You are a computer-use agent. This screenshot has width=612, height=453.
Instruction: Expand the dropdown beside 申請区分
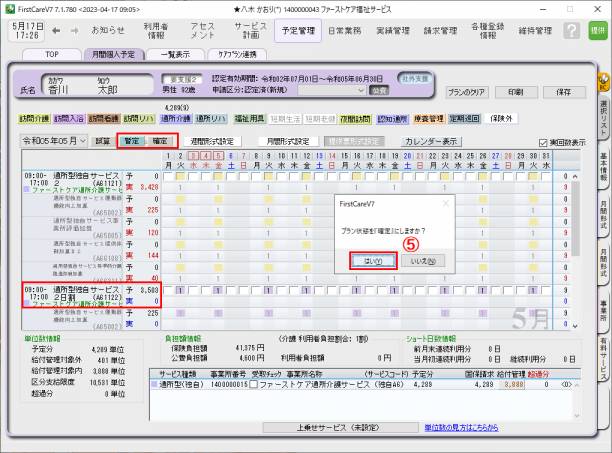click(364, 89)
